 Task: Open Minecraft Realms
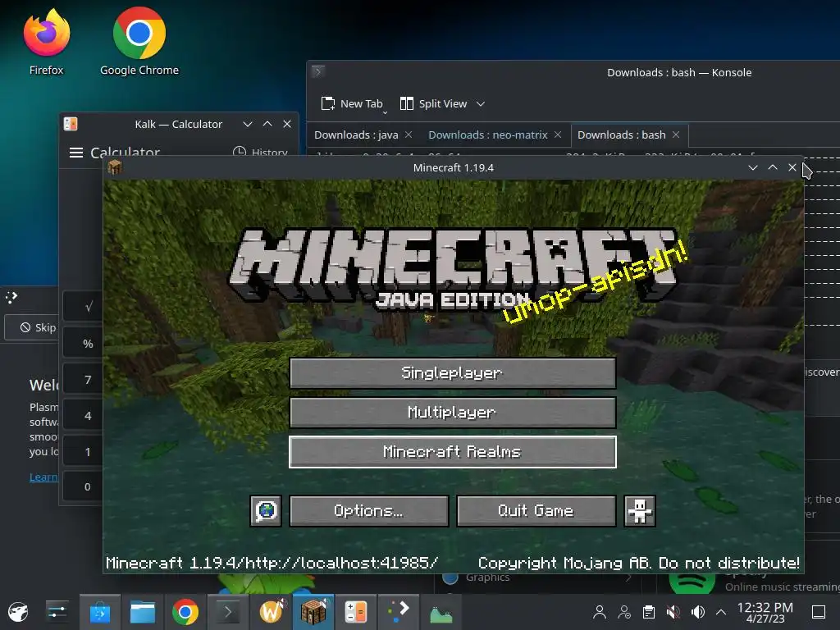click(x=453, y=452)
